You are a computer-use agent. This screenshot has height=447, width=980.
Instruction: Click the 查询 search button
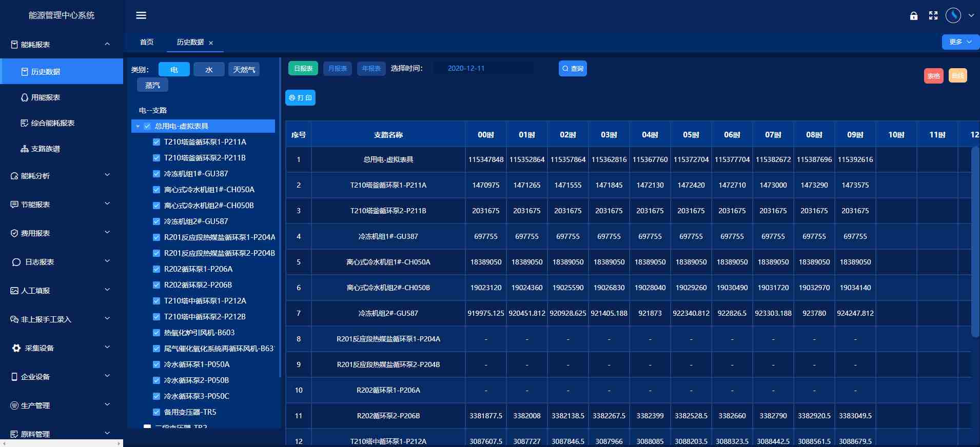[573, 68]
